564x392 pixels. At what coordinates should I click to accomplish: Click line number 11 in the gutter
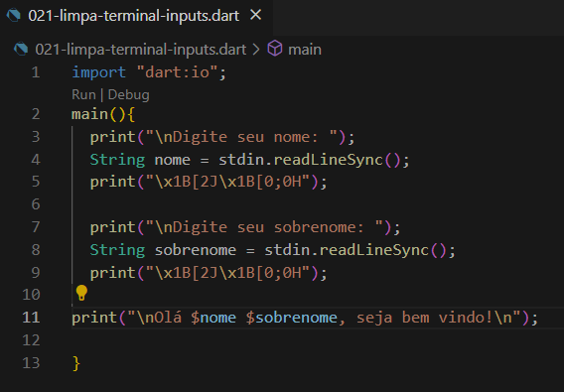(31, 318)
